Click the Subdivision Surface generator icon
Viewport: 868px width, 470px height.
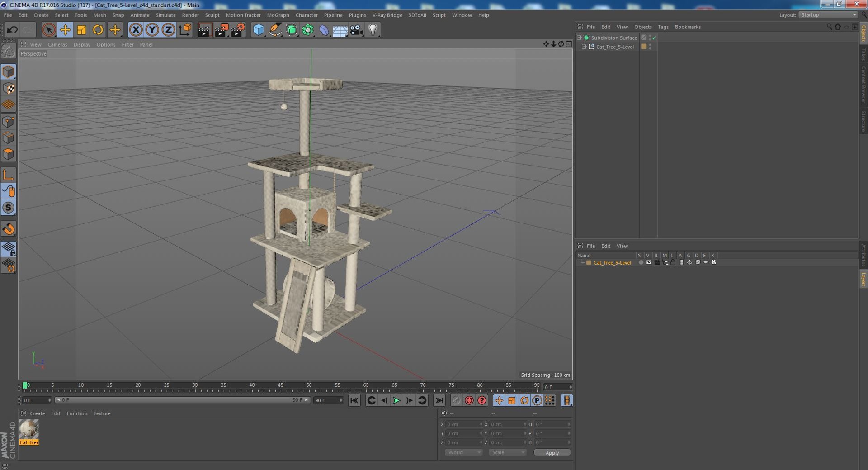coord(292,30)
